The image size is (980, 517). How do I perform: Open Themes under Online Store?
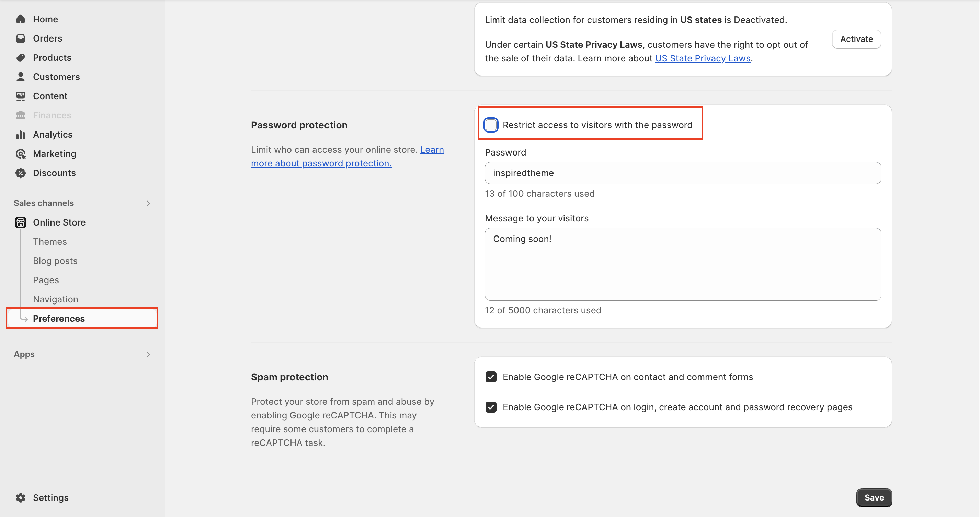coord(50,242)
